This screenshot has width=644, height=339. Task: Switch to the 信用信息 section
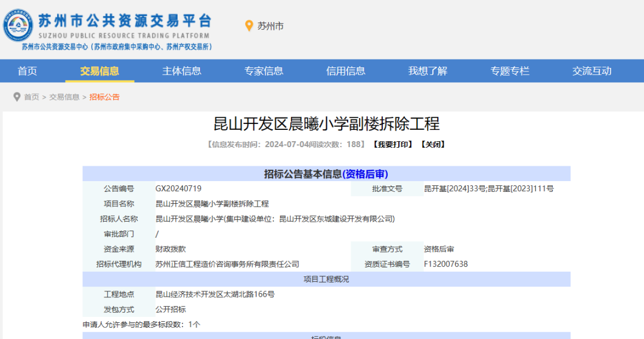pos(346,71)
